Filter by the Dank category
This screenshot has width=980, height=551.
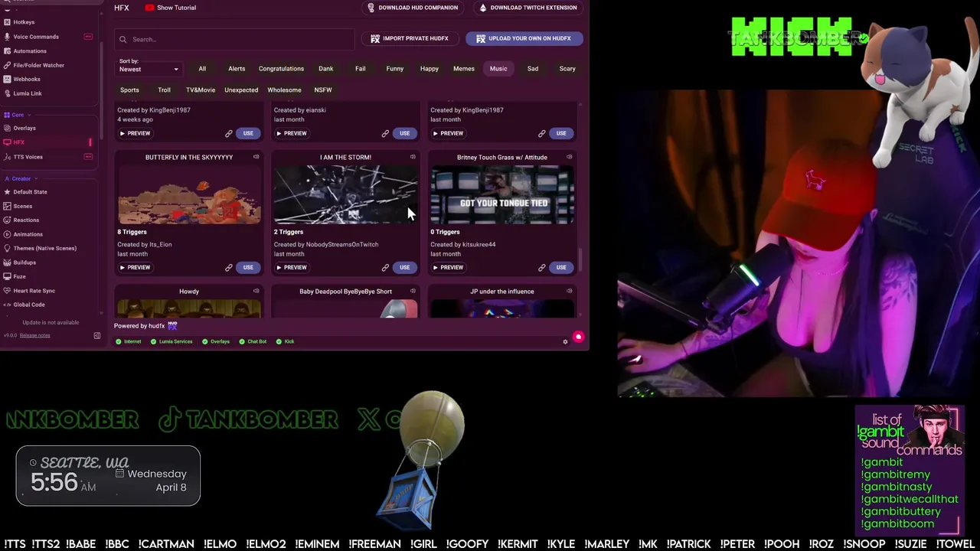tap(326, 69)
